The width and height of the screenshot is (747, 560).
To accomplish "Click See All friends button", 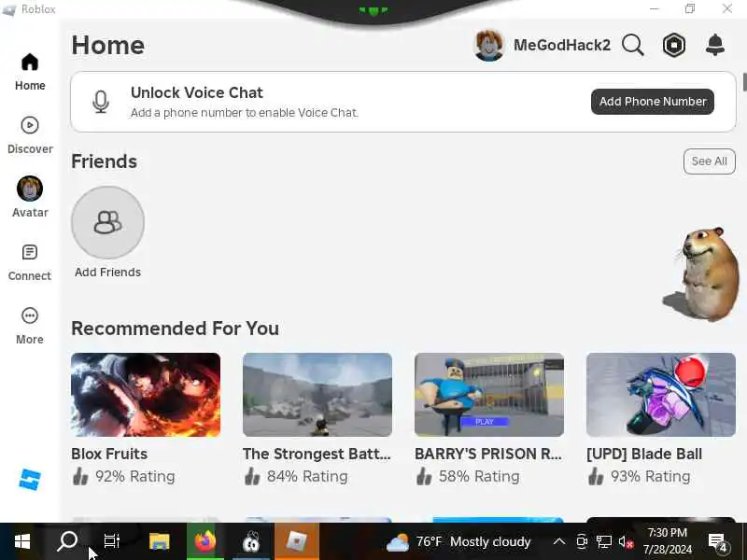I will 709,161.
